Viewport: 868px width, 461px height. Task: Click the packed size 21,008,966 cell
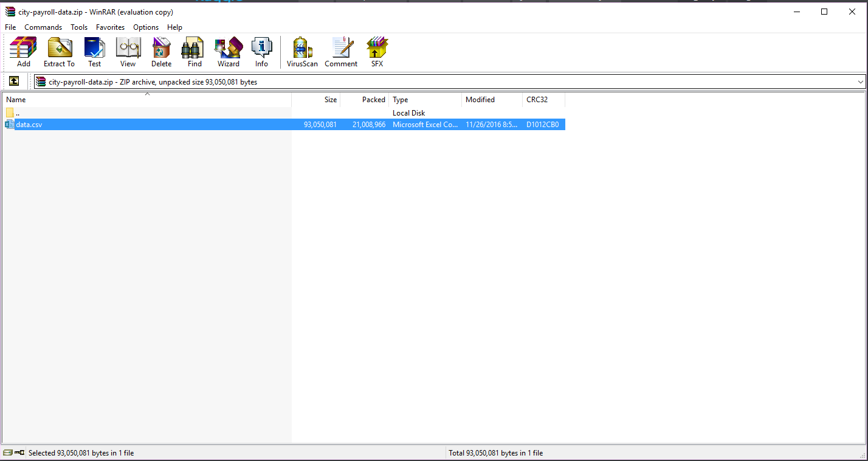coord(369,125)
